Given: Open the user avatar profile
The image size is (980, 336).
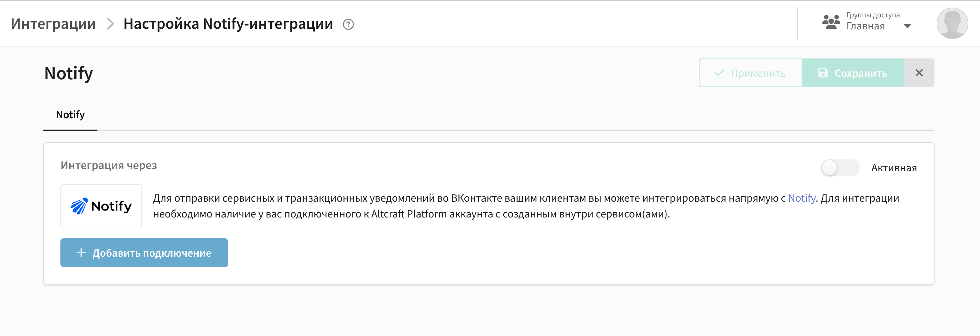Looking at the screenshot, I should (952, 24).
